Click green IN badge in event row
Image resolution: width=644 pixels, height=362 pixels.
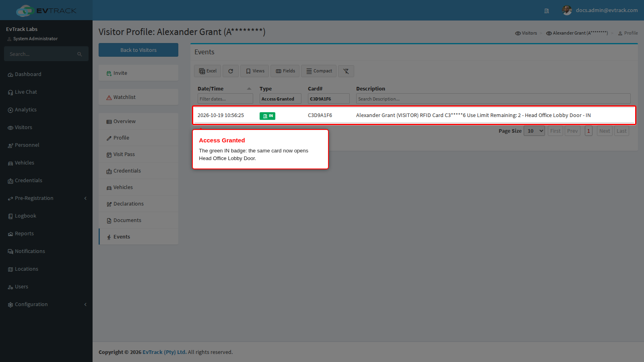click(267, 116)
